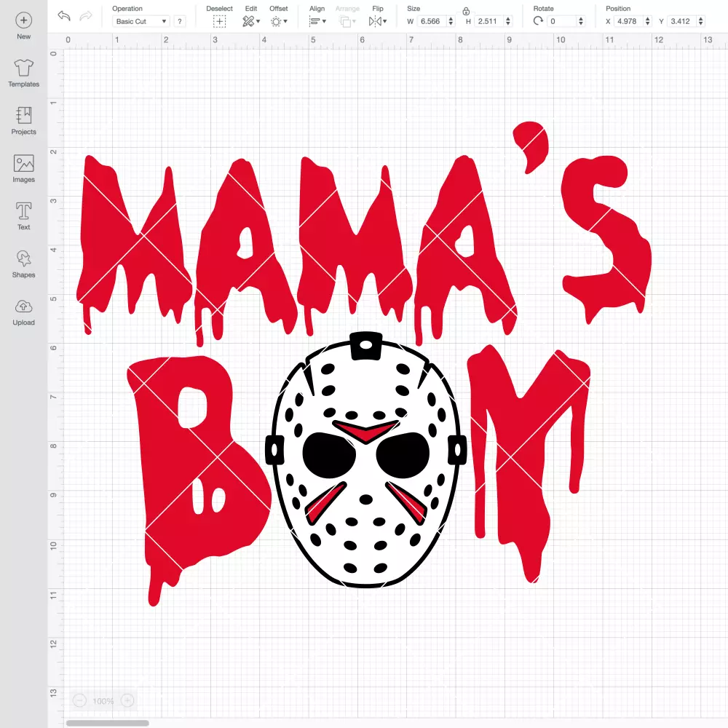Select the hockey mask image on canvas
The height and width of the screenshot is (728, 728).
(x=366, y=459)
